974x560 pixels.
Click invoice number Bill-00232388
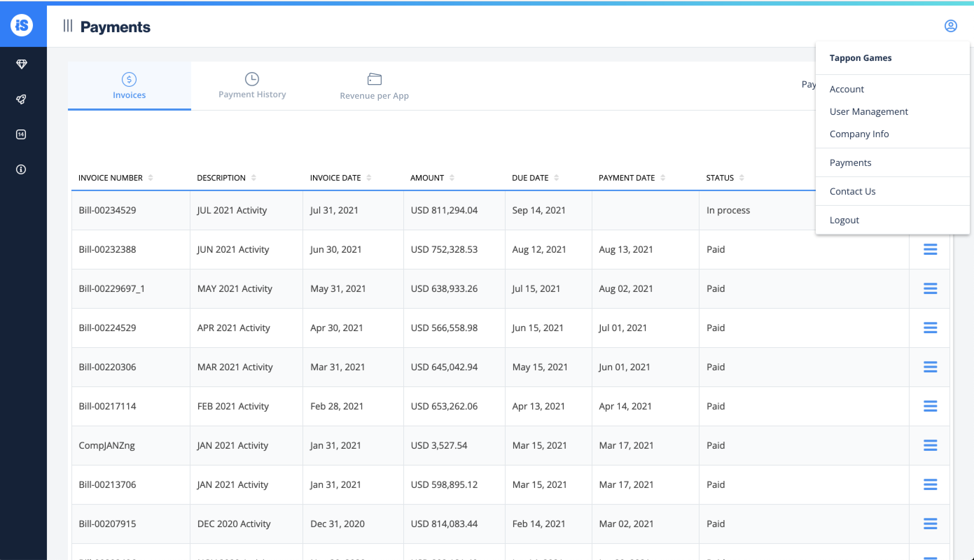107,249
